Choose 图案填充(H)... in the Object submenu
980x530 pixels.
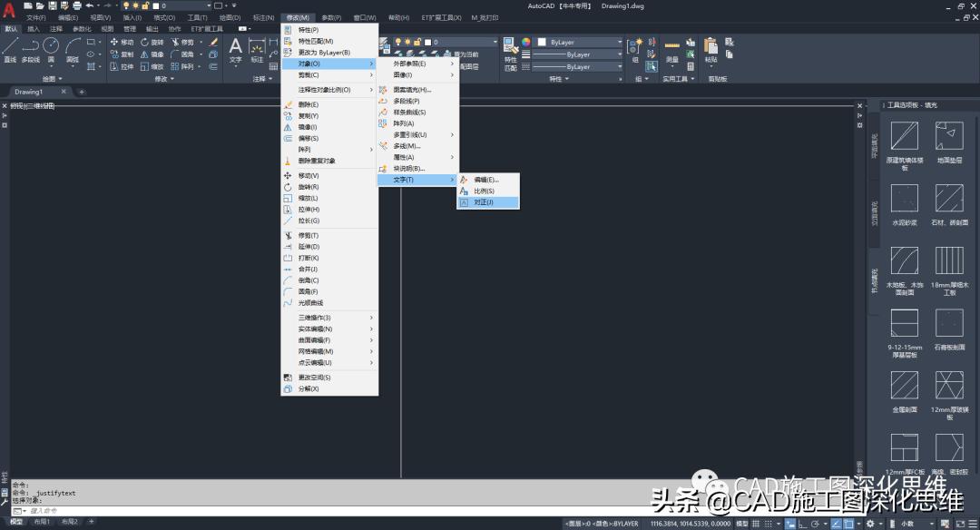click(418, 90)
